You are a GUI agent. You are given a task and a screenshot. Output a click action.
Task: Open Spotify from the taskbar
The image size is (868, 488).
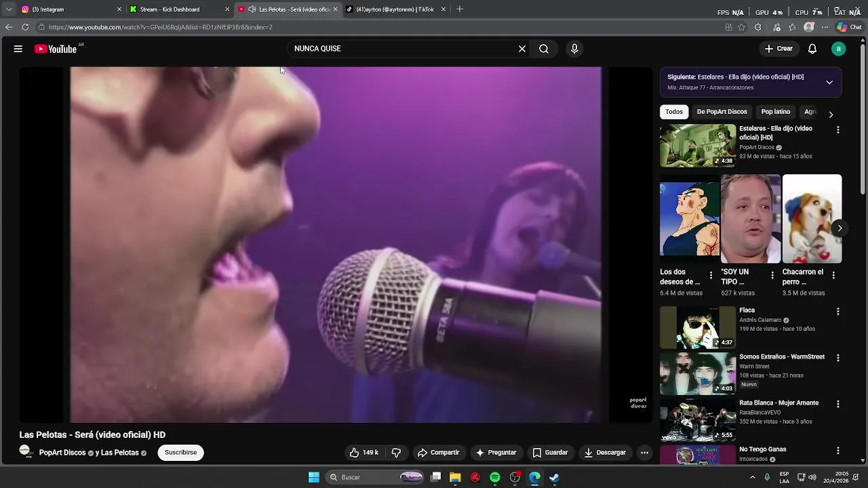tap(495, 477)
